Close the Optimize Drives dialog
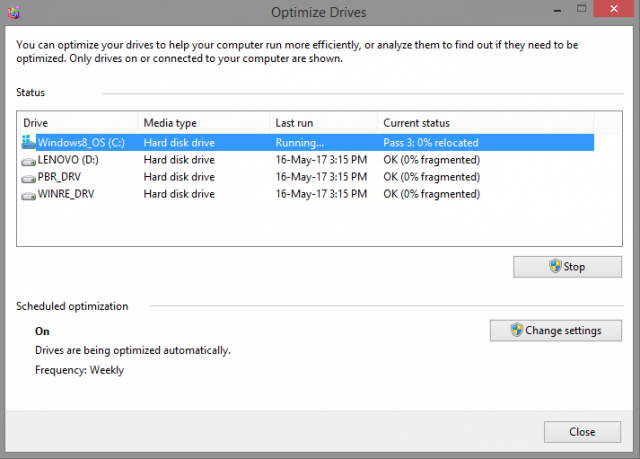 click(x=582, y=432)
